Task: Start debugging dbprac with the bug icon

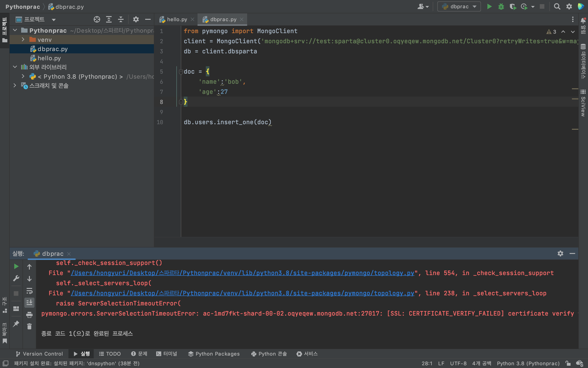Action: (501, 7)
